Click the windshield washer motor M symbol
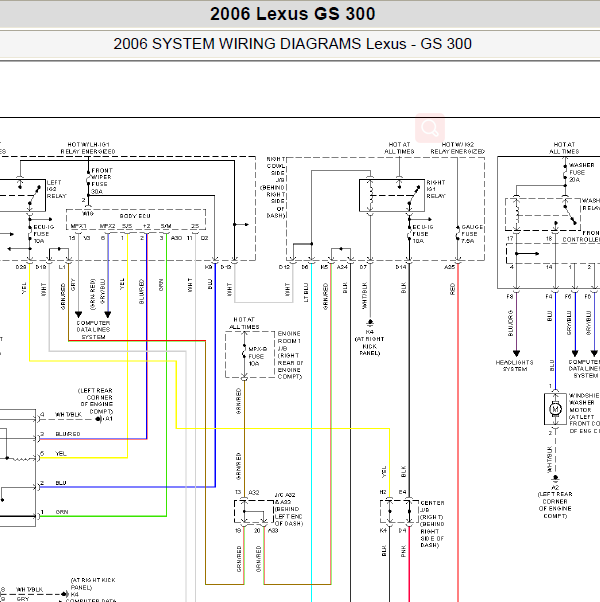 pos(555,409)
